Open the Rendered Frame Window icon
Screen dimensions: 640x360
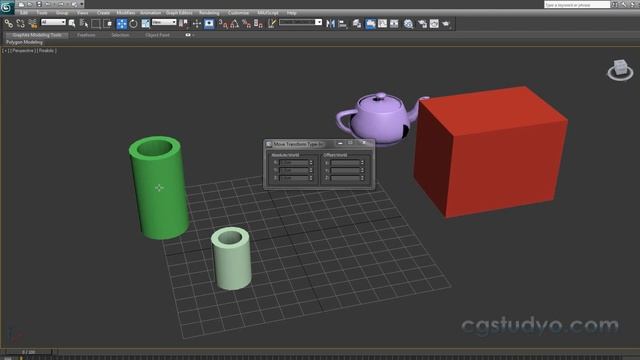click(x=434, y=24)
